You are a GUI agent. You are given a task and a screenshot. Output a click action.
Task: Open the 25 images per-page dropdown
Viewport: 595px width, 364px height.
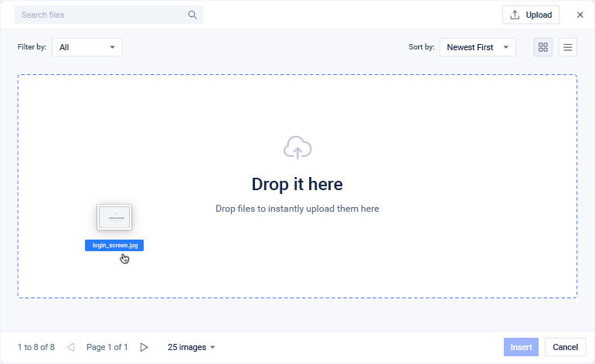pyautogui.click(x=192, y=347)
